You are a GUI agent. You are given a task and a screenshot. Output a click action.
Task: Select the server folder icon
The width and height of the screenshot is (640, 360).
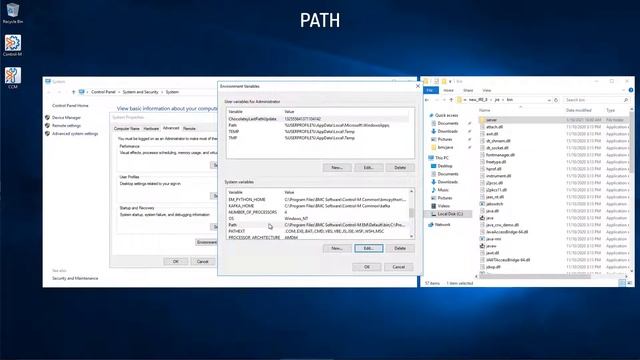[482, 120]
